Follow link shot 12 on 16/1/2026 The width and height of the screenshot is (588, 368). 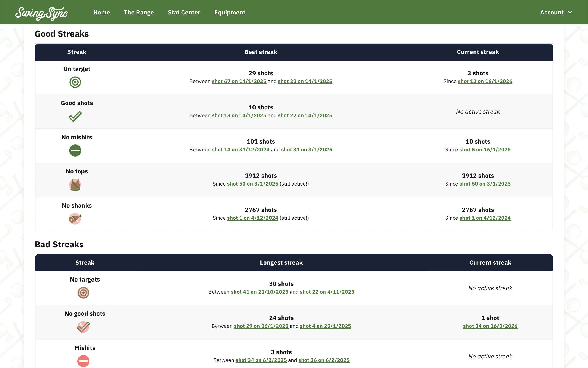coord(485,81)
